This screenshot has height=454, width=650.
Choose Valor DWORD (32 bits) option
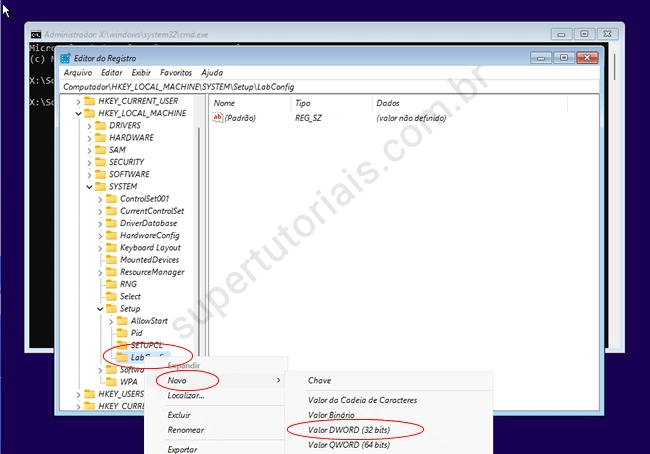point(348,430)
